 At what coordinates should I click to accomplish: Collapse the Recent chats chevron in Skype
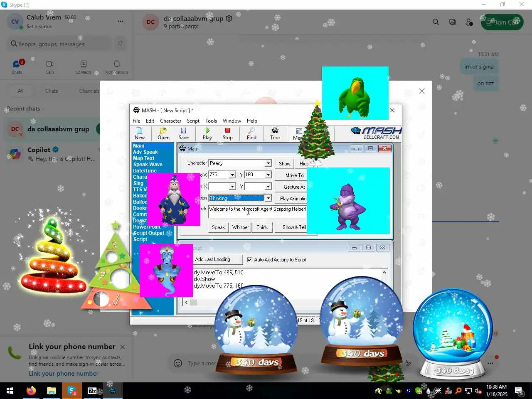pyautogui.click(x=43, y=109)
